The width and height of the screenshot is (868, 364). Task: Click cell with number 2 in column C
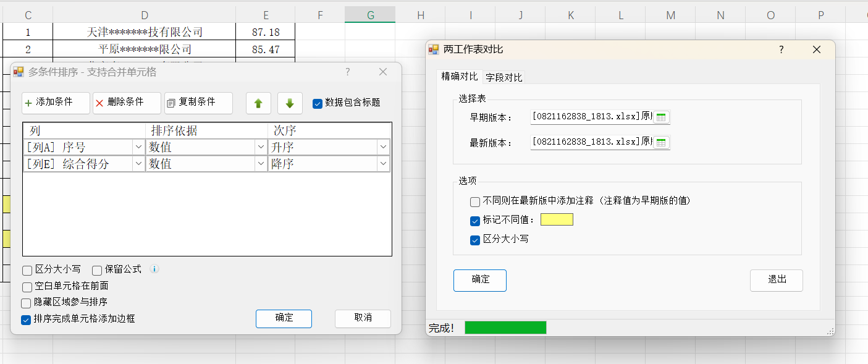28,49
